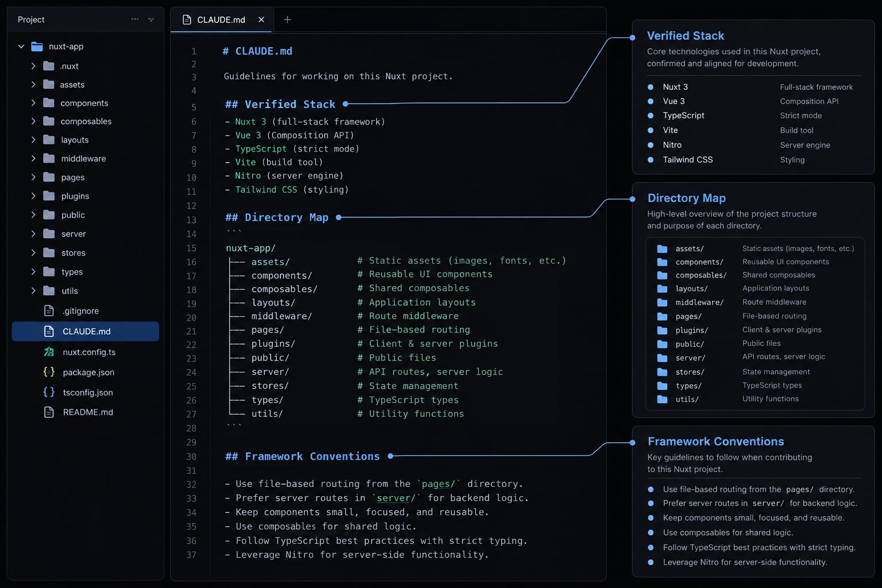Click the Framework Conventions card title
The image size is (882, 588).
point(716,442)
